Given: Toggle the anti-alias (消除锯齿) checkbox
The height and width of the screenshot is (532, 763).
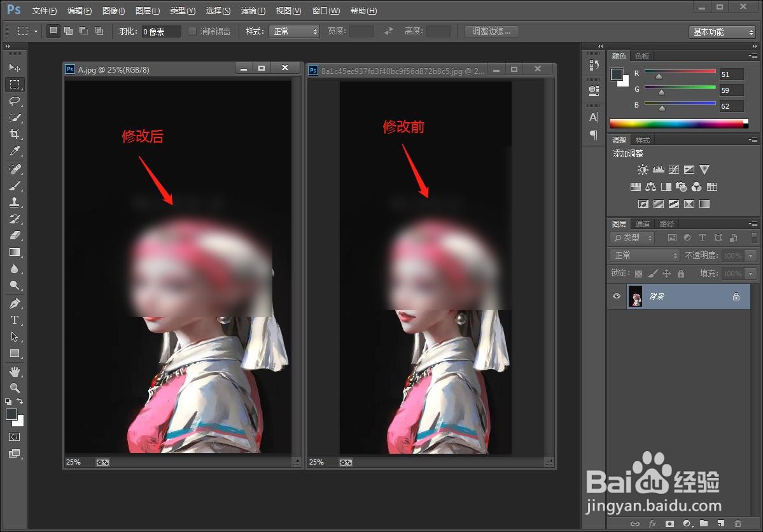Looking at the screenshot, I should [x=192, y=31].
